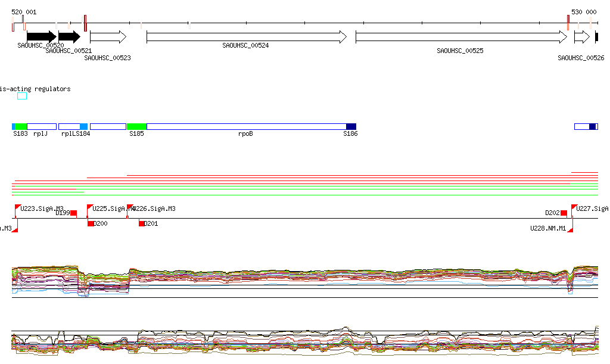
Task: Click the D201 red terminator square
Action: [x=142, y=223]
